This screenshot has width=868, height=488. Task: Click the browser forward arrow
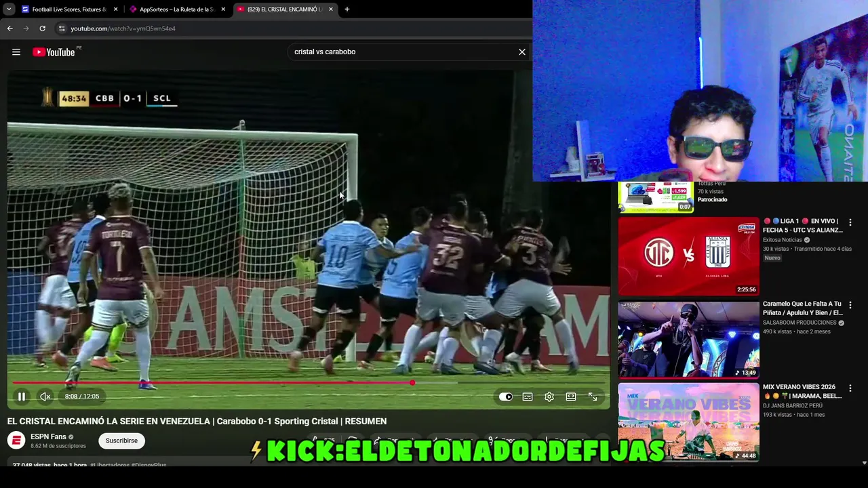pyautogui.click(x=26, y=28)
